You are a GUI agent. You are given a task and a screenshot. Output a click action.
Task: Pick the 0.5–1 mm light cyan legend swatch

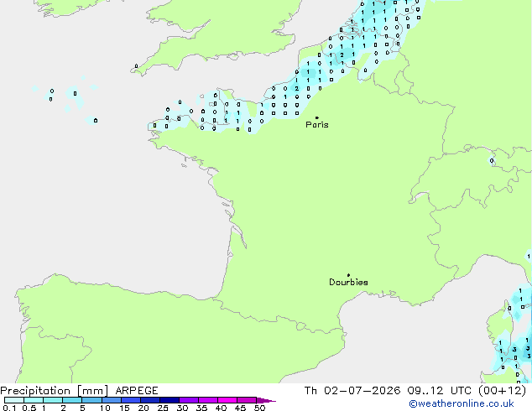coord(34,400)
